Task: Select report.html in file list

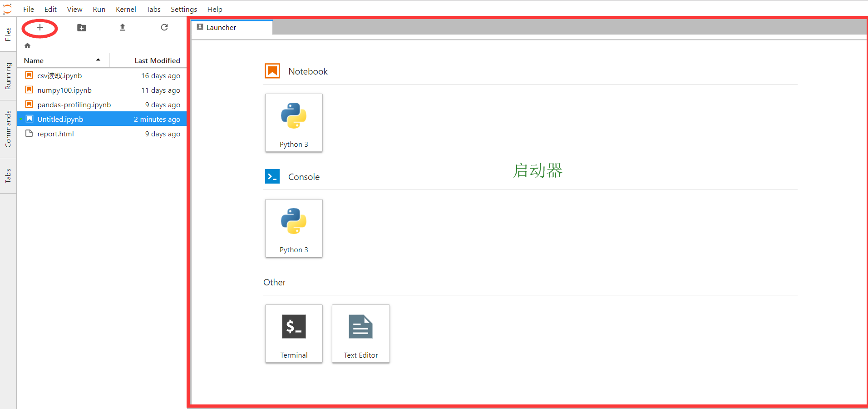Action: click(x=102, y=134)
